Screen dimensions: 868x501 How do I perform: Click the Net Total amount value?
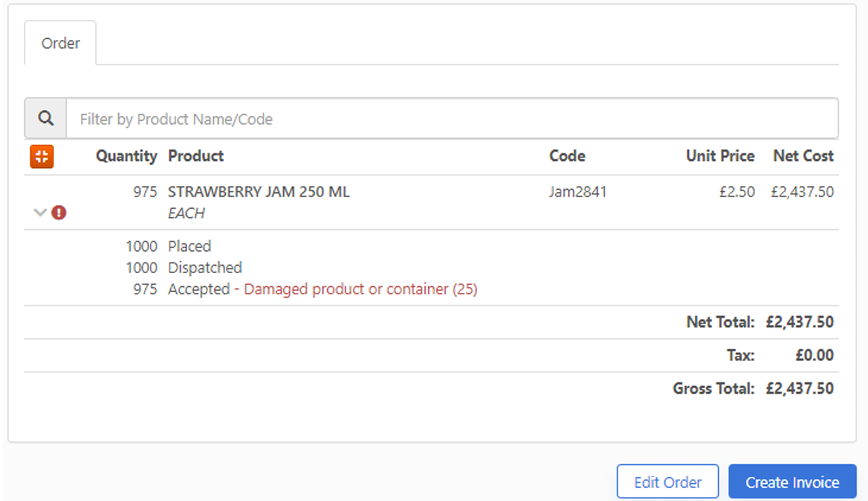point(800,322)
